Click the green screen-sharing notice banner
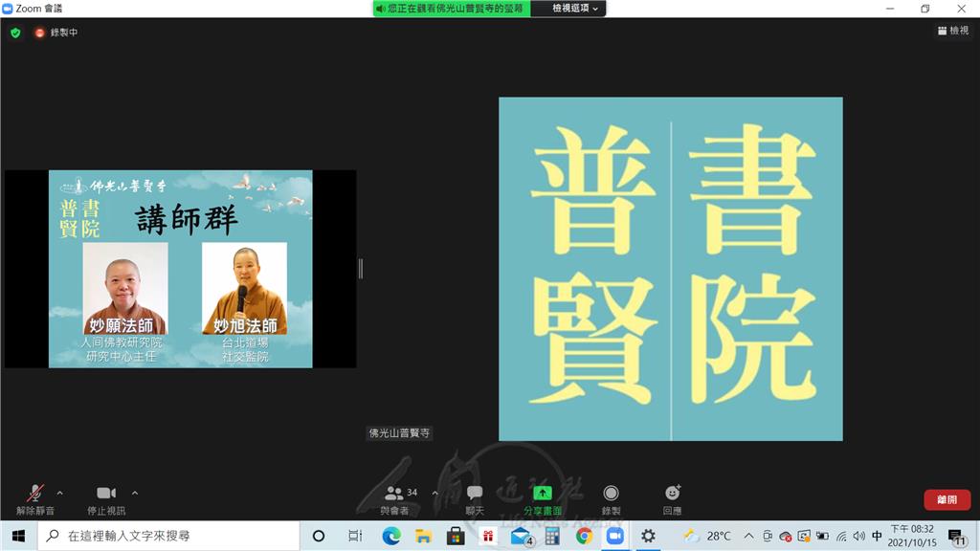This screenshot has width=980, height=551. [x=453, y=8]
